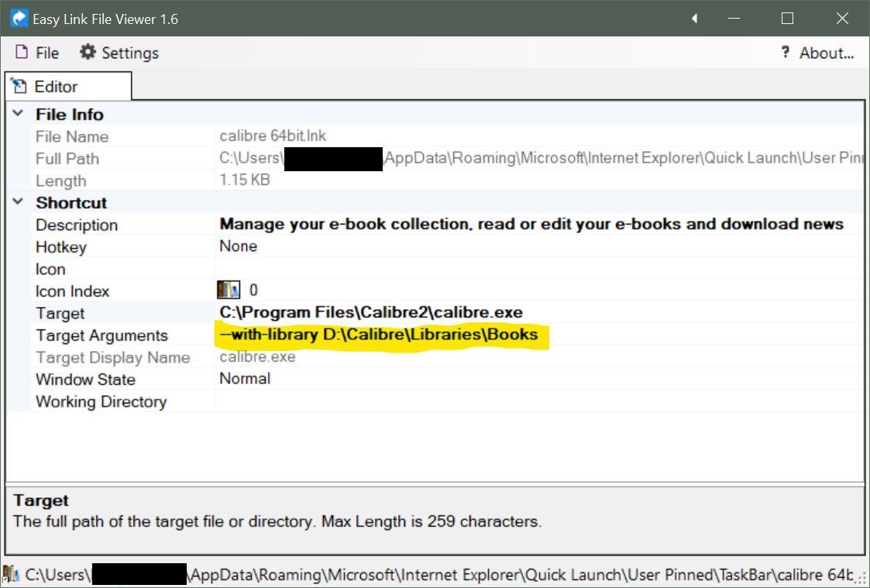The height and width of the screenshot is (588, 870).
Task: Minimize the Easy Link File Viewer window
Action: 734,19
